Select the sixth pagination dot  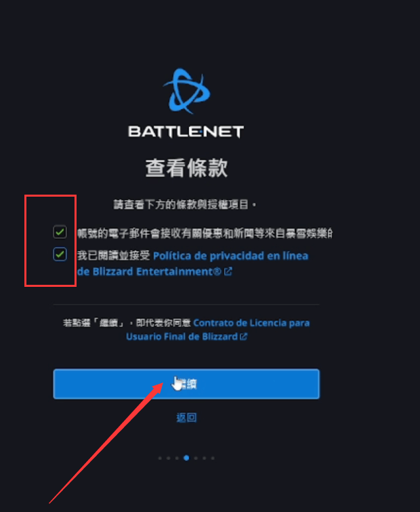204,458
